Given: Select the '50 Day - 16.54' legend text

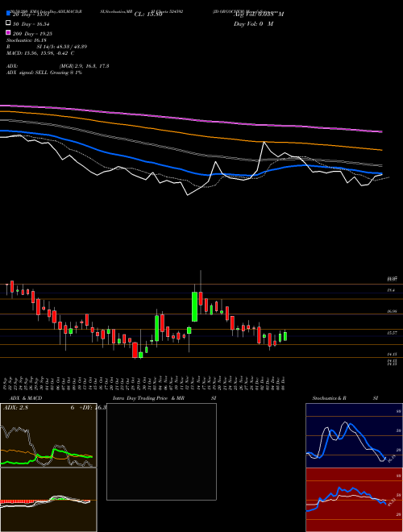Looking at the screenshot, I should pos(31,24).
